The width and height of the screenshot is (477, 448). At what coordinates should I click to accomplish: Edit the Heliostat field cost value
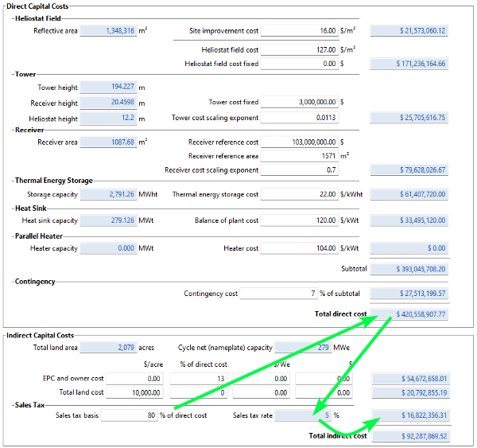(299, 49)
